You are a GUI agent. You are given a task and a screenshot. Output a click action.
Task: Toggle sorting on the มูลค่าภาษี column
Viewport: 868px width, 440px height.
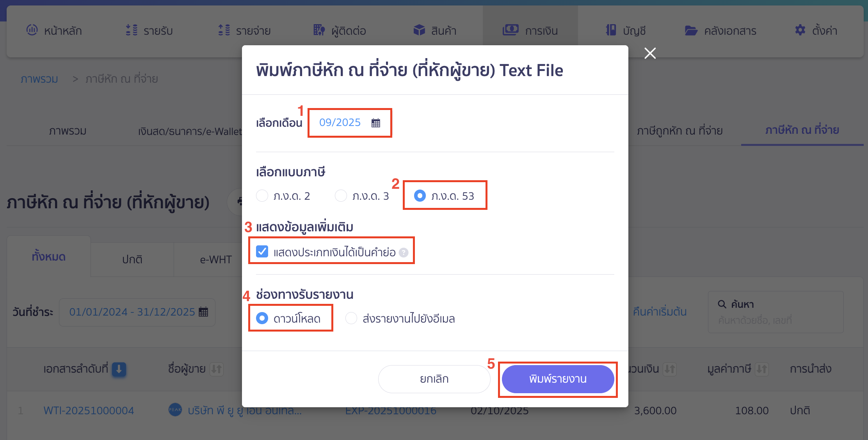[x=762, y=369]
